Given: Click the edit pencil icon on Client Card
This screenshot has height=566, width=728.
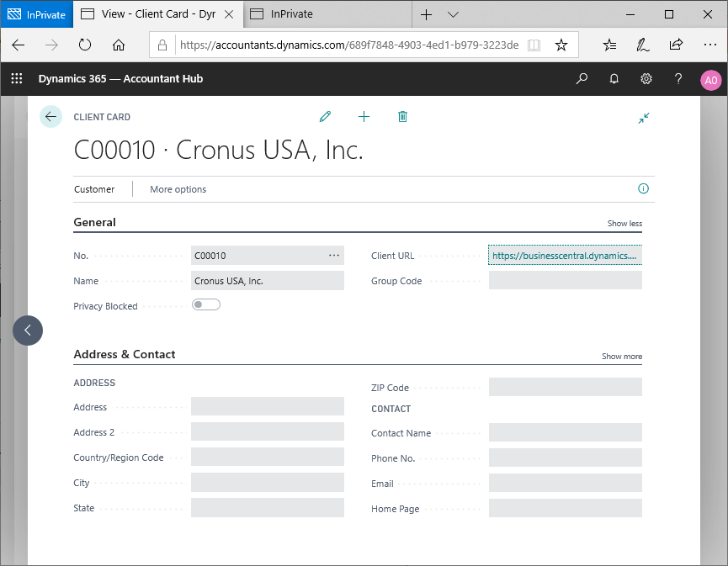Looking at the screenshot, I should point(325,116).
